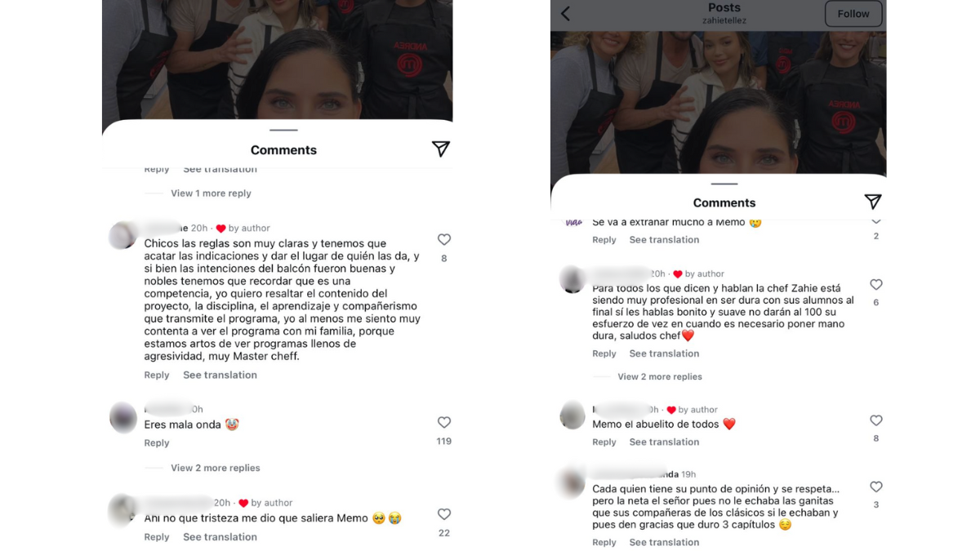Like the comment starting 'Chicos las reglas son muy claras'
This screenshot has width=980, height=551.
coord(444,239)
